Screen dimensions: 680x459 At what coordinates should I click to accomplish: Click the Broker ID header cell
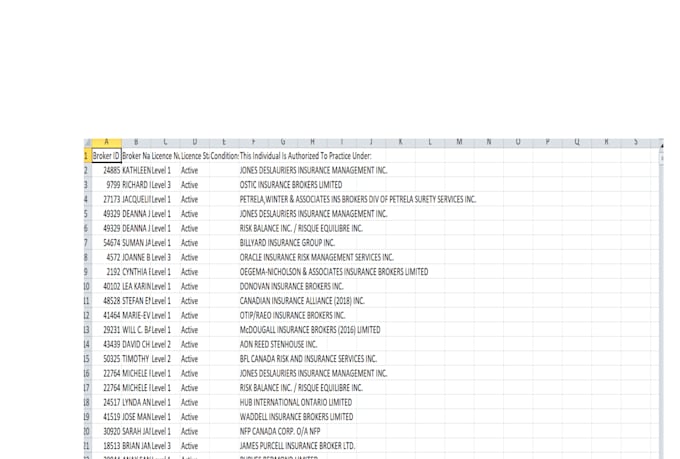[107, 156]
